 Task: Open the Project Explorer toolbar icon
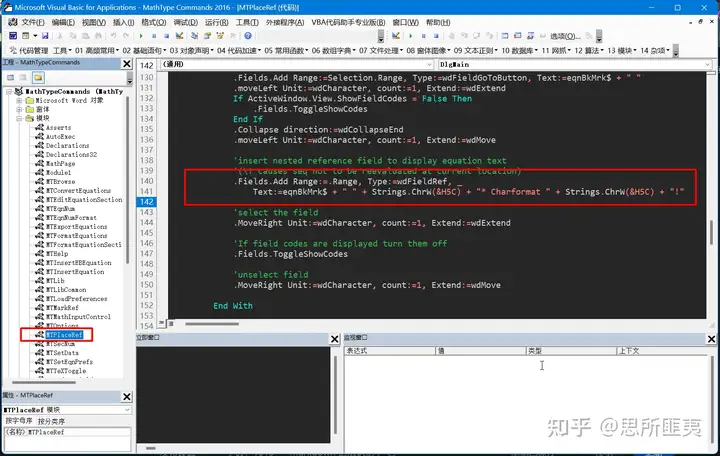pyautogui.click(x=195, y=36)
